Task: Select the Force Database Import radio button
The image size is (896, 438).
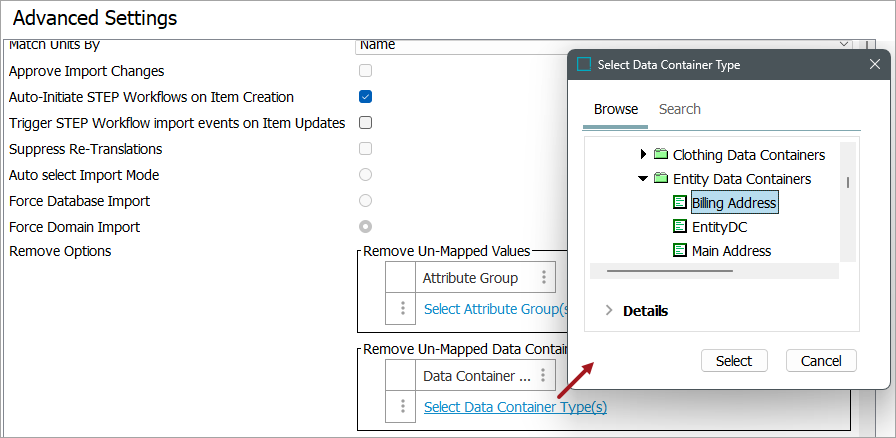Action: [365, 201]
